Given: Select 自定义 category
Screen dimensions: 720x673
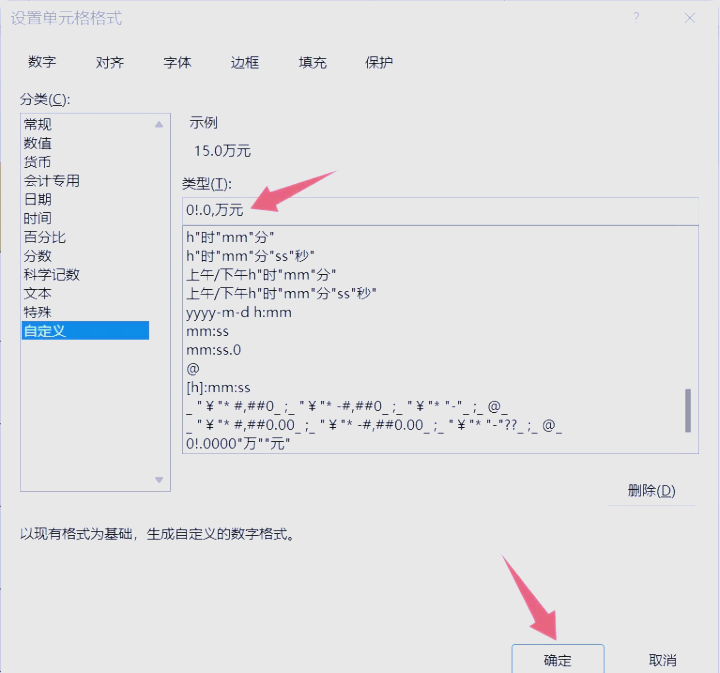Looking at the screenshot, I should 85,331.
